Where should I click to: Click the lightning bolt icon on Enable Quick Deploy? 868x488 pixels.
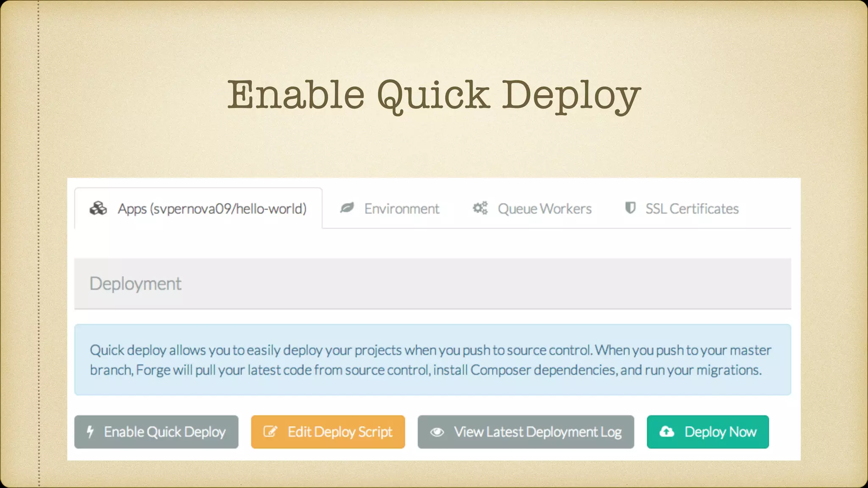[x=90, y=432]
